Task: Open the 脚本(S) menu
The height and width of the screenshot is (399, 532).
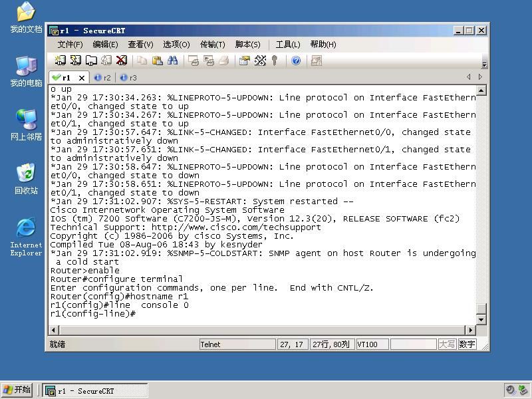Action: coord(247,45)
